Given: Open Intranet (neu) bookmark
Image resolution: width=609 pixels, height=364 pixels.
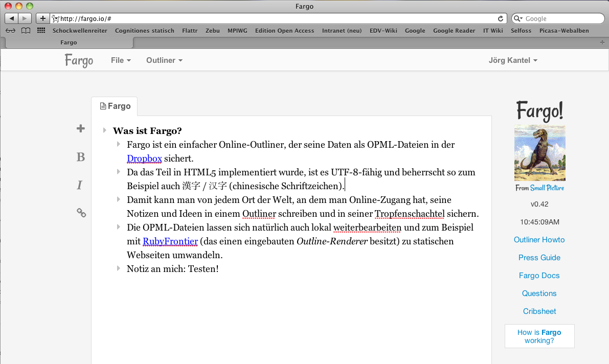Looking at the screenshot, I should tap(342, 31).
